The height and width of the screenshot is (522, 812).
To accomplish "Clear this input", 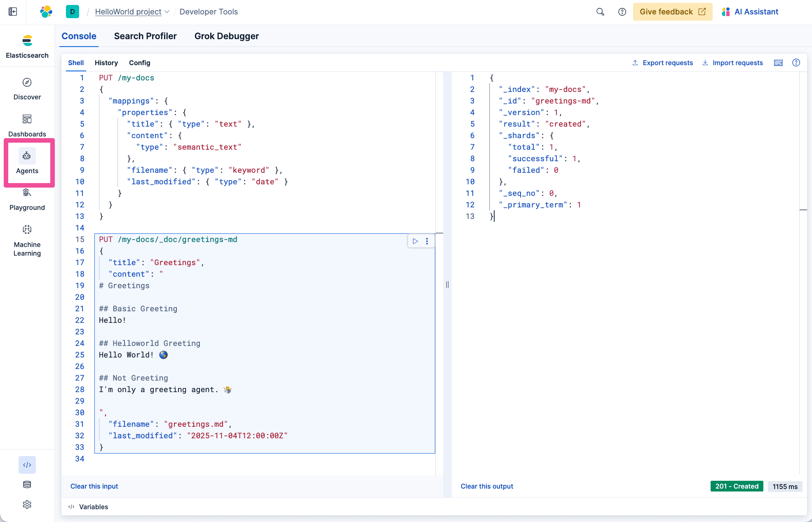I will click(x=94, y=486).
